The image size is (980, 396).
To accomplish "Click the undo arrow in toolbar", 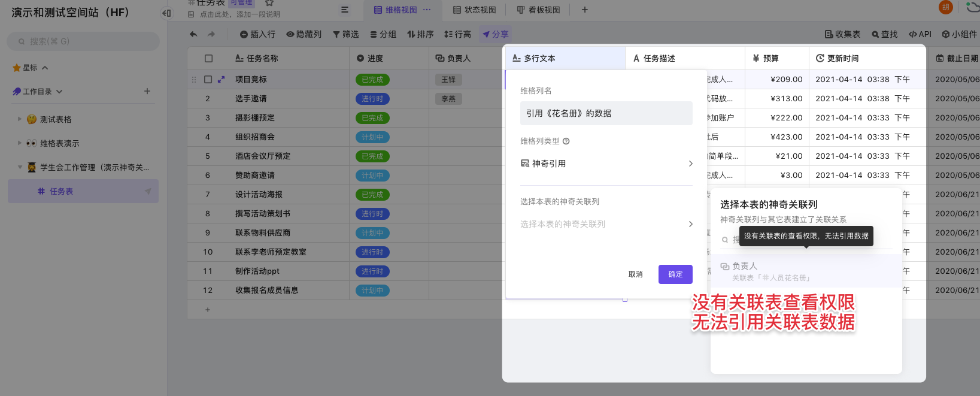I will pos(193,35).
